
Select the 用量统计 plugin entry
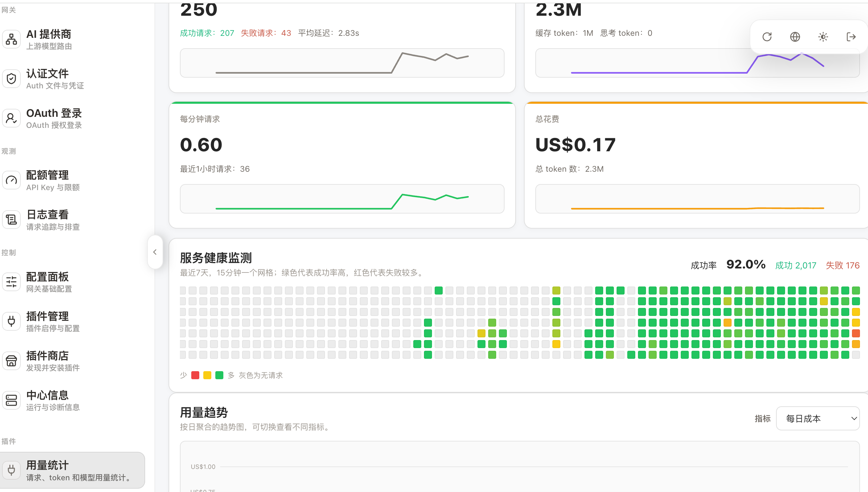(73, 470)
